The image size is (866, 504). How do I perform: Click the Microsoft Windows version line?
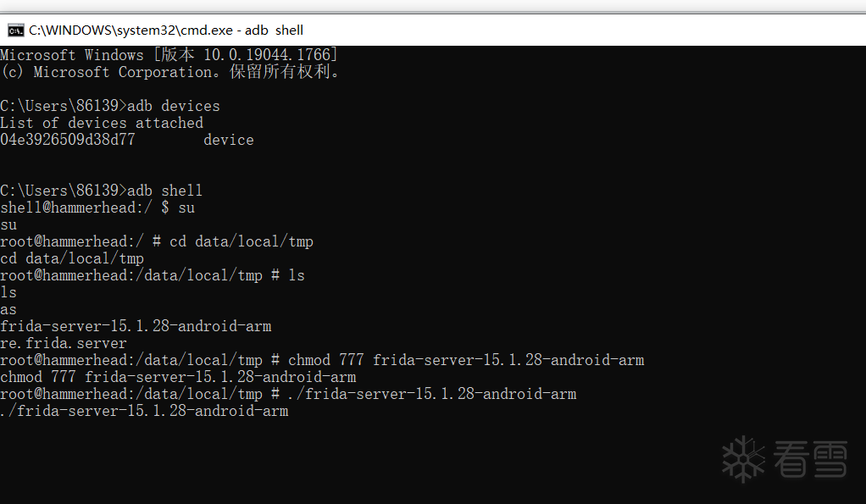[169, 55]
